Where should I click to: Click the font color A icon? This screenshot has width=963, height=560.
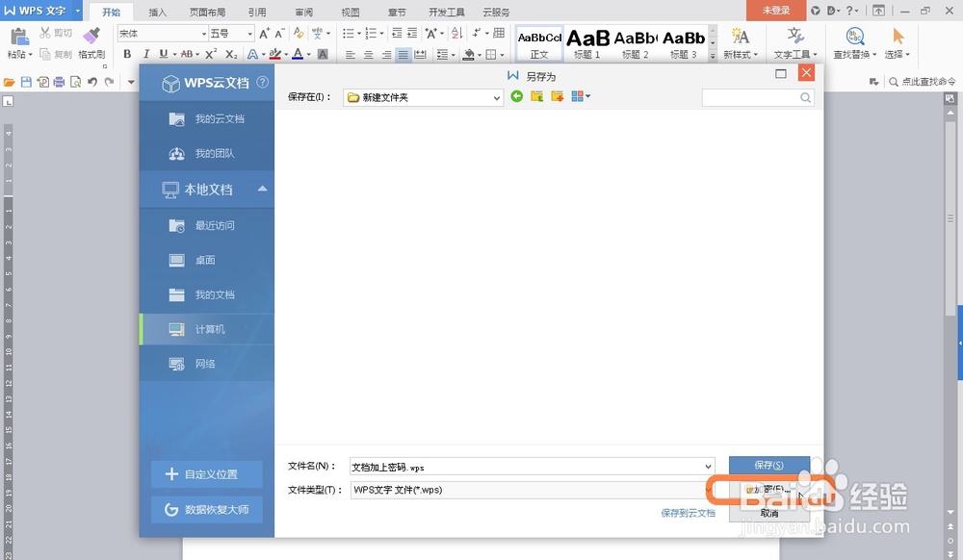[298, 54]
